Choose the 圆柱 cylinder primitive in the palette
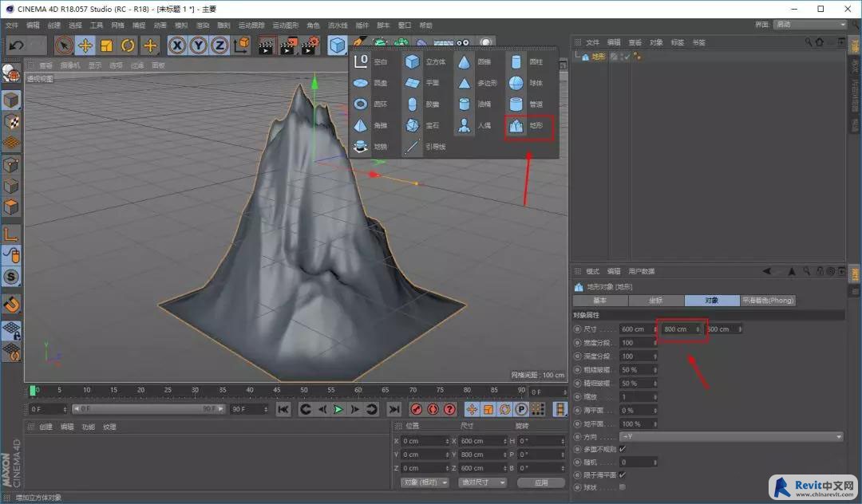 point(526,61)
